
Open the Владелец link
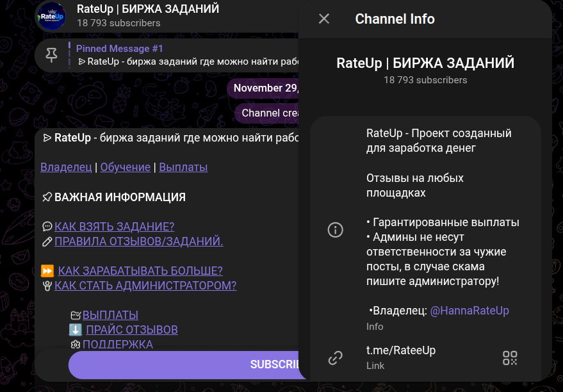point(66,167)
